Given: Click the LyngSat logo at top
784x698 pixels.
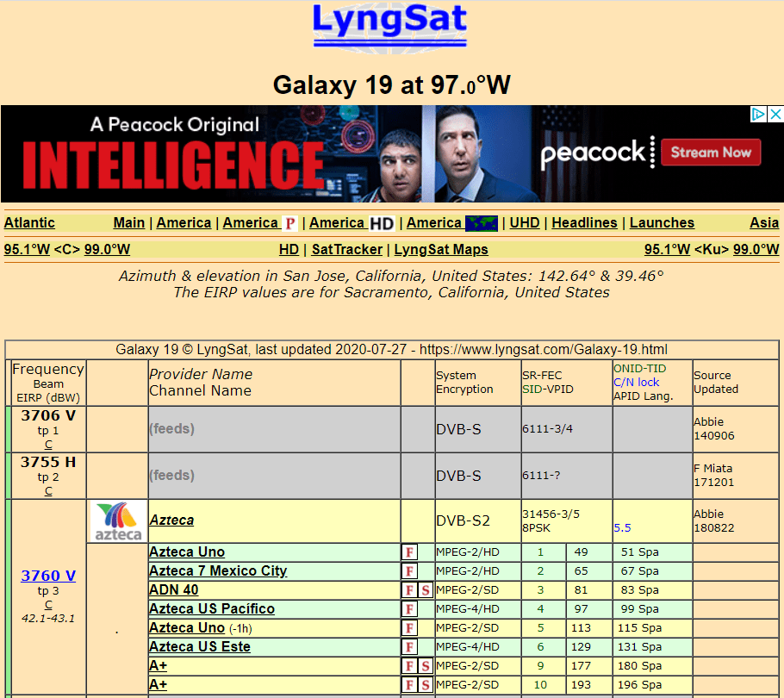Looking at the screenshot, I should 389,27.
